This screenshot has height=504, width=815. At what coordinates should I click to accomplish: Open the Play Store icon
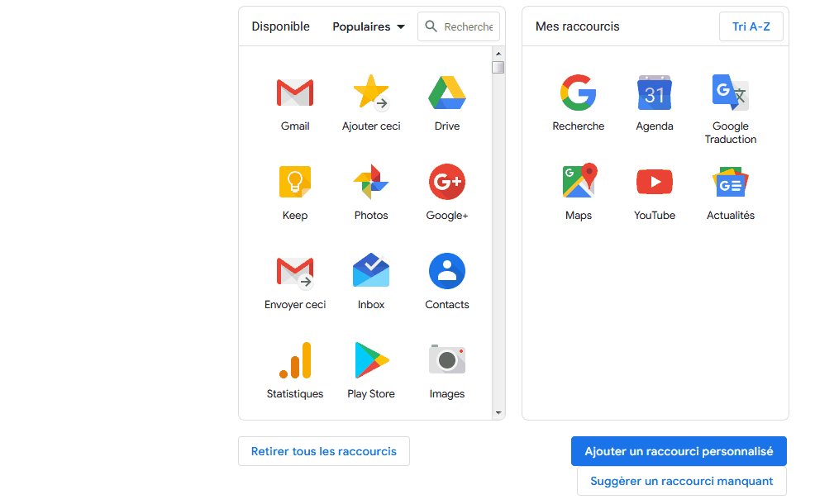[371, 360]
